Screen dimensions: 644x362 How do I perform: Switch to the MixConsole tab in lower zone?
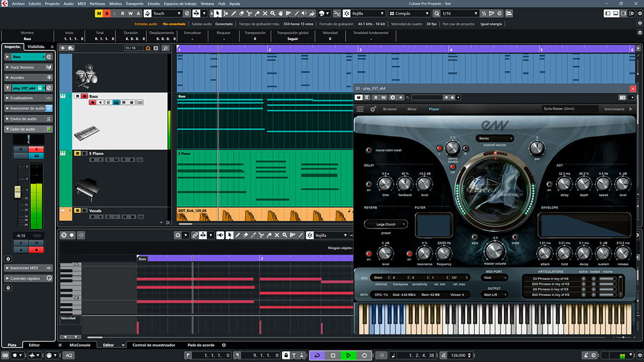80,345
